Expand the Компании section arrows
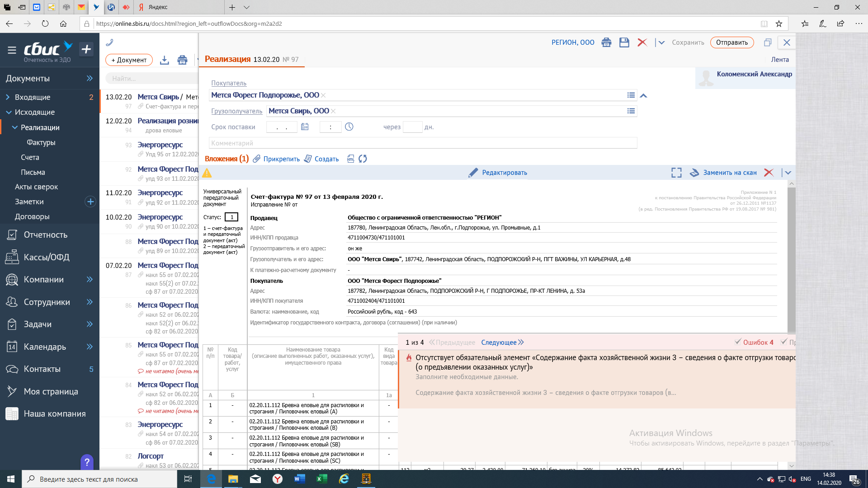 (x=90, y=279)
